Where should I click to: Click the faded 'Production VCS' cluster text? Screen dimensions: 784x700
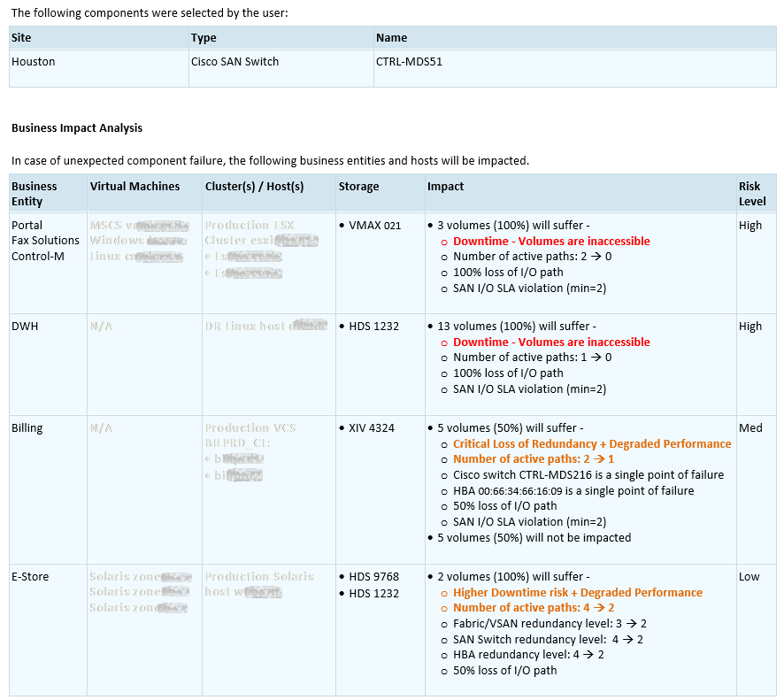click(x=250, y=428)
